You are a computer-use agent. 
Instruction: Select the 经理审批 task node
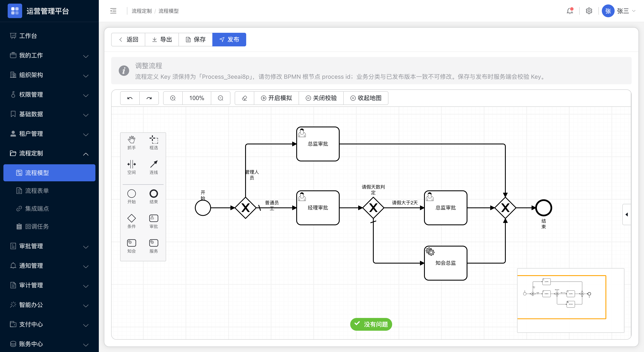pyautogui.click(x=318, y=208)
